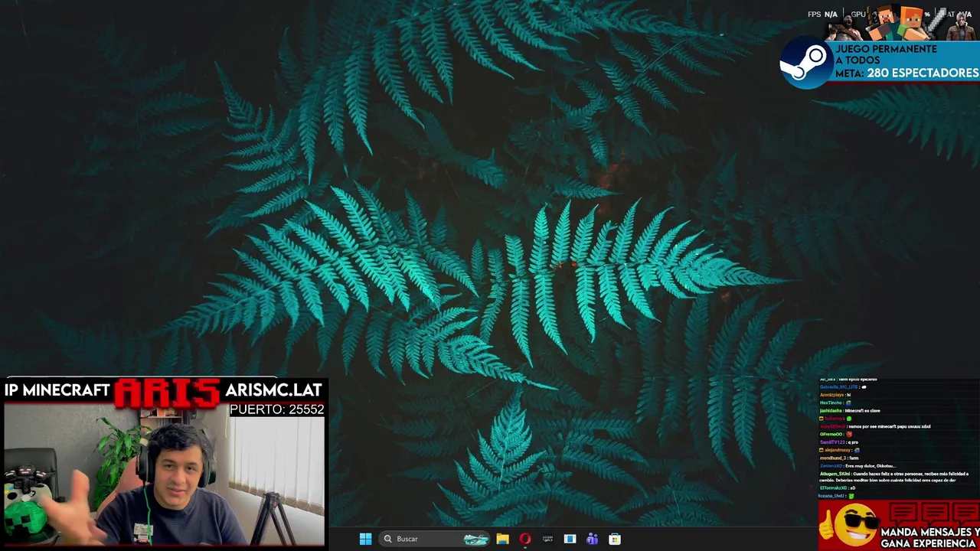This screenshot has width=980, height=551.
Task: Click username alejandrossy in chat
Action: (837, 450)
